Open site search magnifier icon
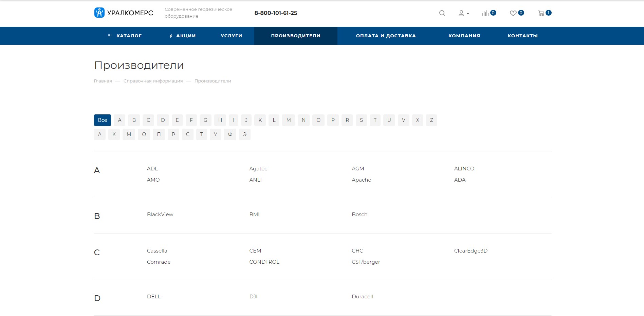 [x=442, y=13]
